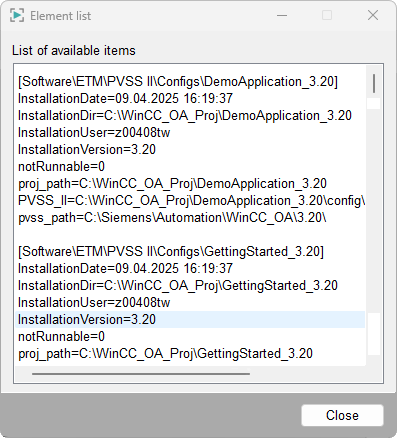
Task: Click the X in the title bar
Action: tap(373, 15)
